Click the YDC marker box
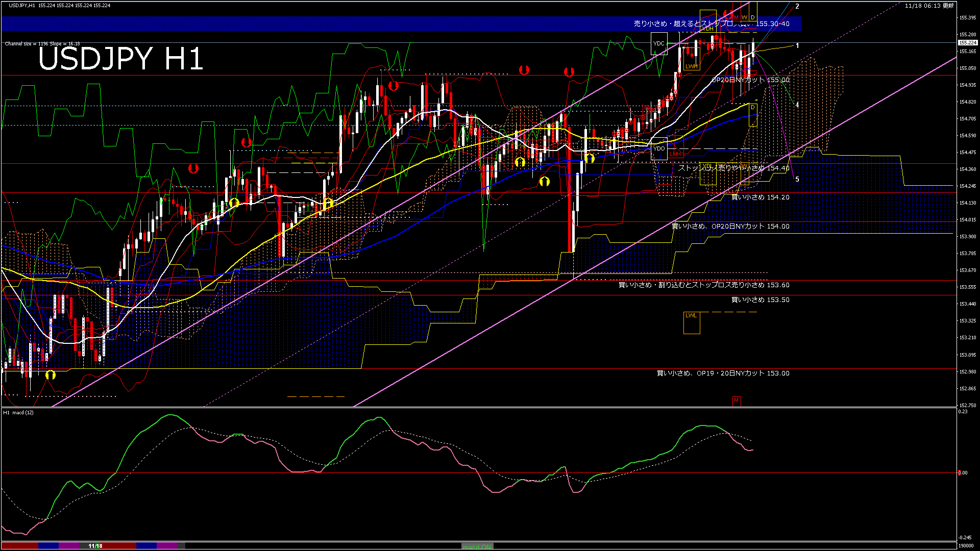980x551 pixels. pos(659,43)
